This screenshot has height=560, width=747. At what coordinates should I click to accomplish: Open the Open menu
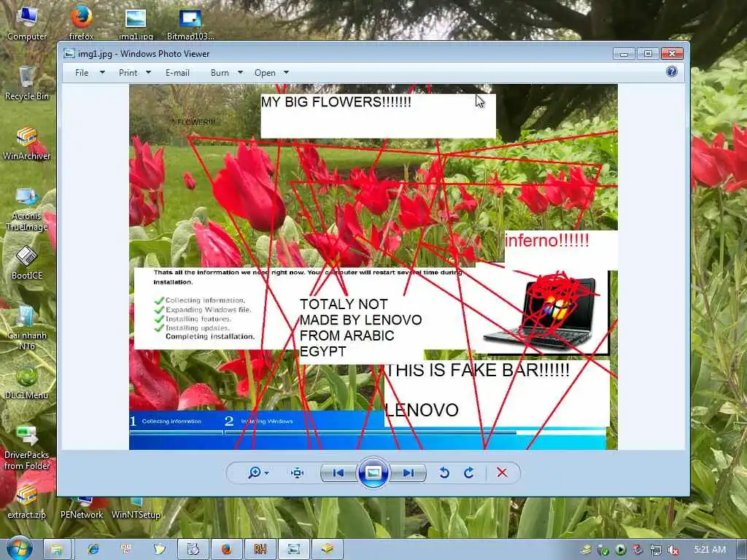point(265,73)
